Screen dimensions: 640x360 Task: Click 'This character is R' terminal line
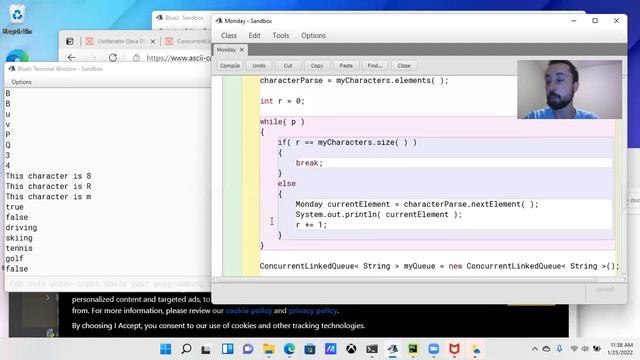pos(48,186)
